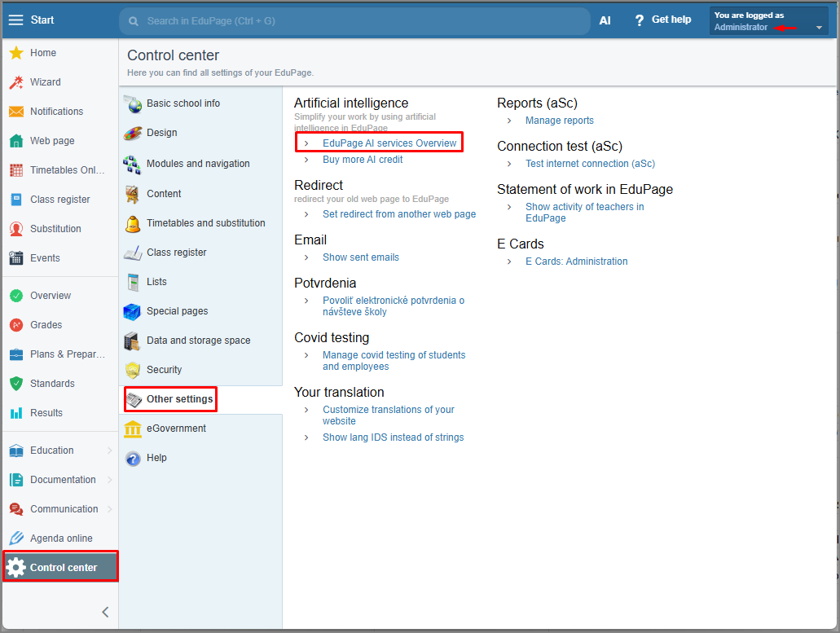Expand the Documentation submenu arrow
This screenshot has width=840, height=633.
[x=110, y=480]
